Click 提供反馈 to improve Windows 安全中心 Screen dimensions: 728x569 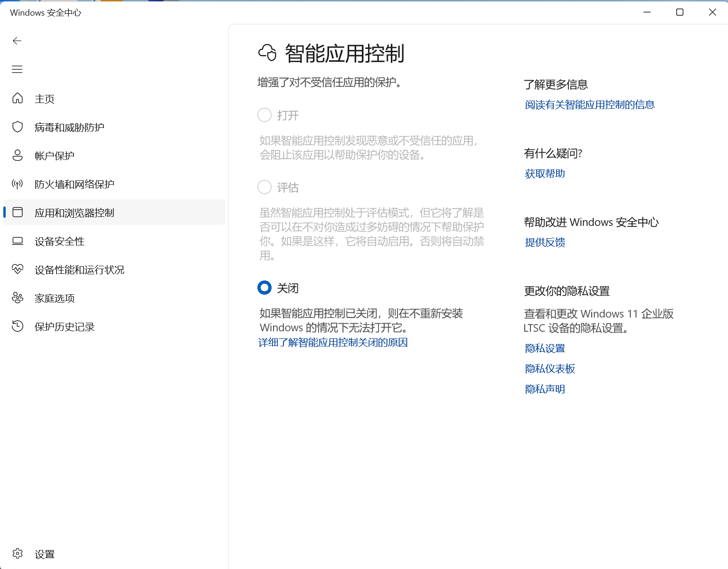point(545,243)
